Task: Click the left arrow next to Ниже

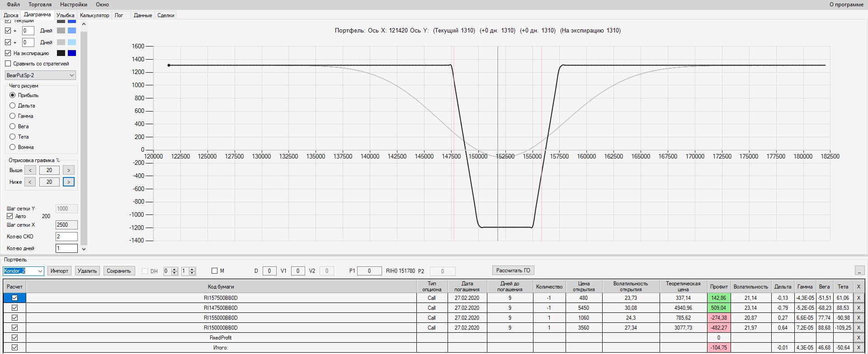Action: 30,182
